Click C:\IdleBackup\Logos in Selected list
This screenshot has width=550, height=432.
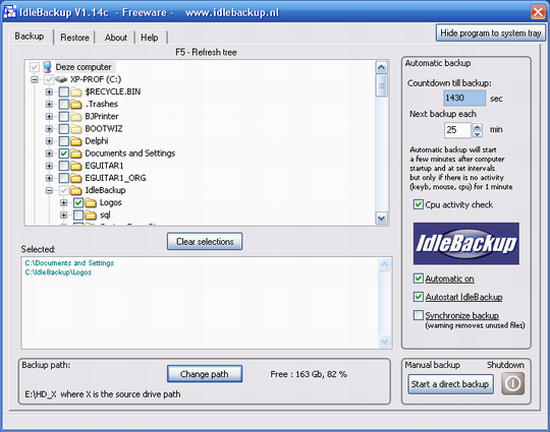[58, 272]
